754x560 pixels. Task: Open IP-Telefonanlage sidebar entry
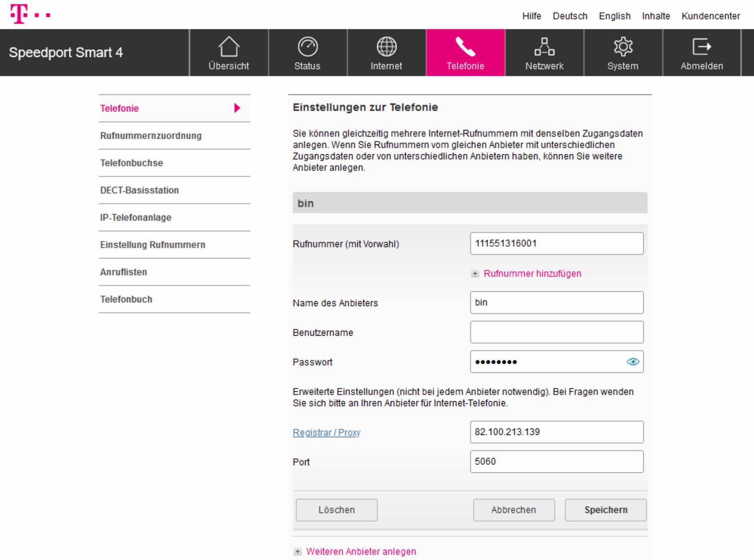click(175, 217)
